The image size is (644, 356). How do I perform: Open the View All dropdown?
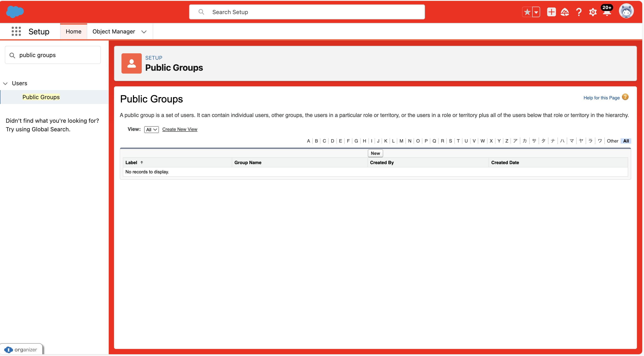[x=151, y=130]
